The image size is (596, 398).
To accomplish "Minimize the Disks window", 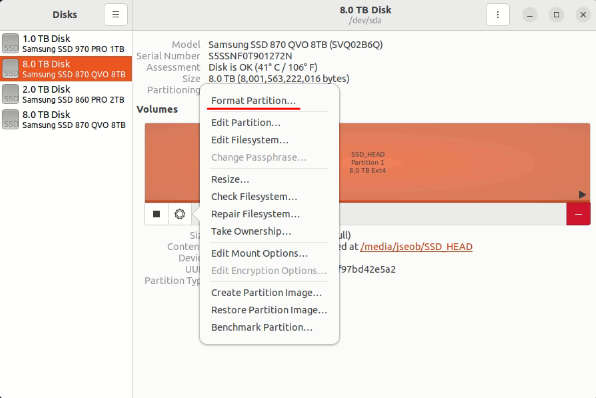I will tap(529, 15).
